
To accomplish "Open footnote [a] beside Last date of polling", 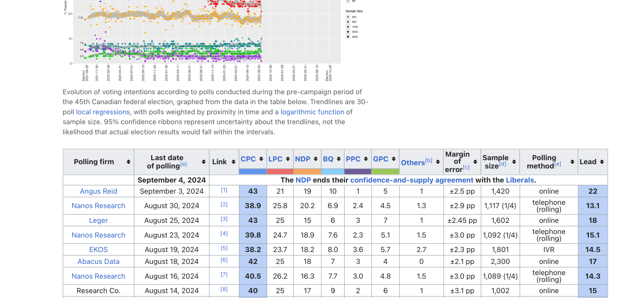I will click(x=183, y=164).
